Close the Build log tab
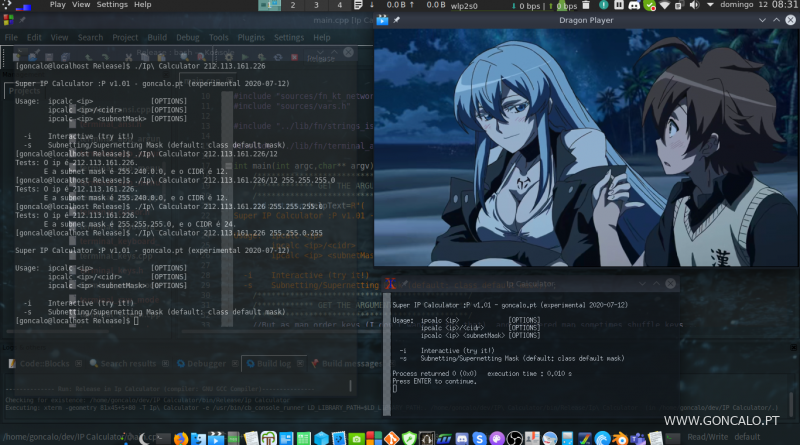This screenshot has height=445, width=800. (300, 363)
